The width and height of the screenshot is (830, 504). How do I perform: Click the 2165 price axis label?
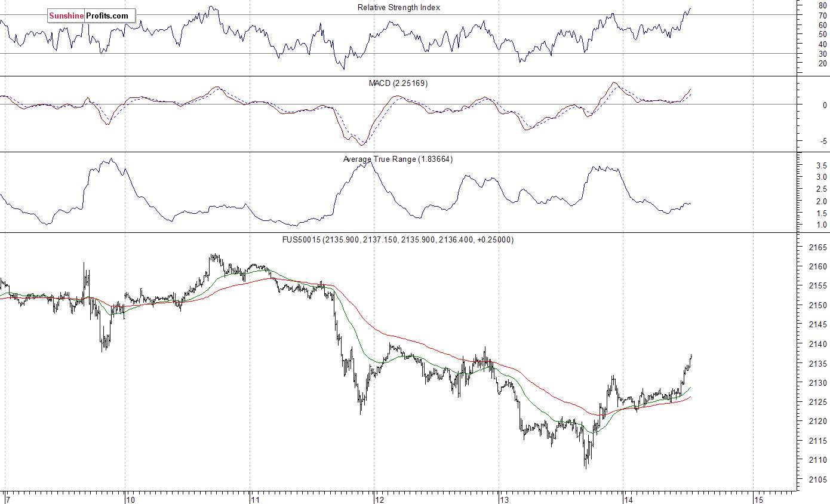click(x=817, y=247)
